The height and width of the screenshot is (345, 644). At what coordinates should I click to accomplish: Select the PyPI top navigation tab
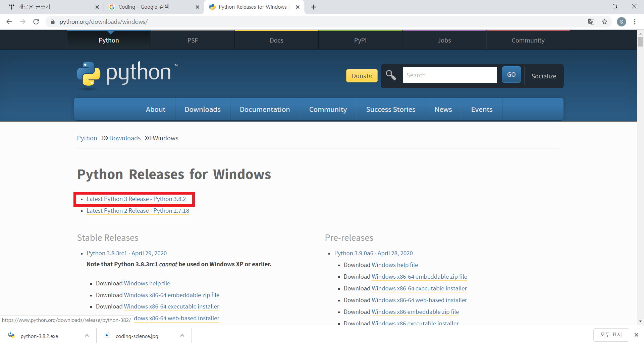[x=360, y=40]
